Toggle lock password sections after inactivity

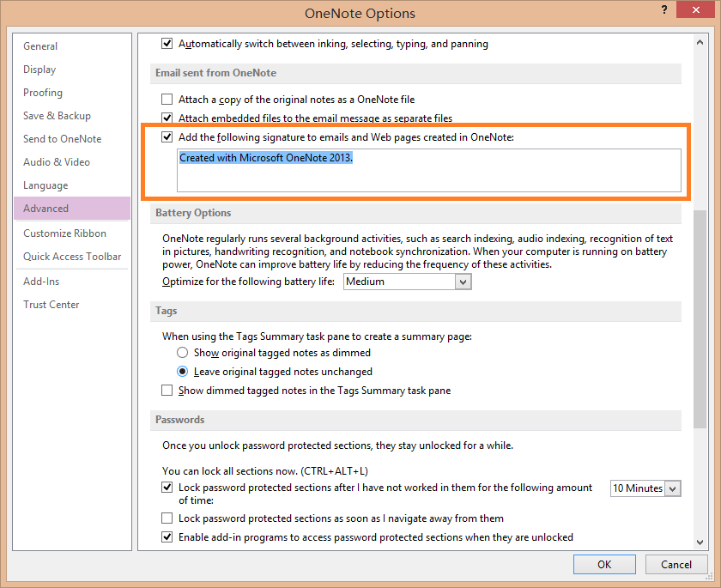pyautogui.click(x=167, y=488)
